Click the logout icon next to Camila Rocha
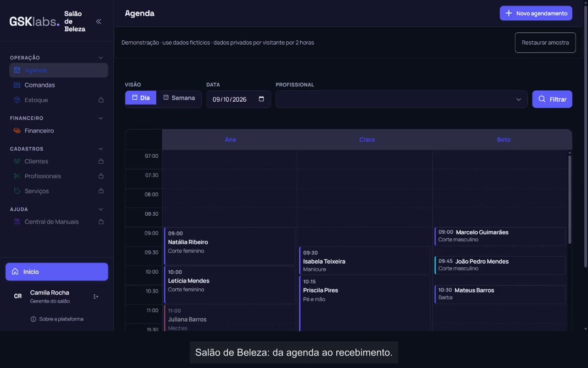 (96, 297)
